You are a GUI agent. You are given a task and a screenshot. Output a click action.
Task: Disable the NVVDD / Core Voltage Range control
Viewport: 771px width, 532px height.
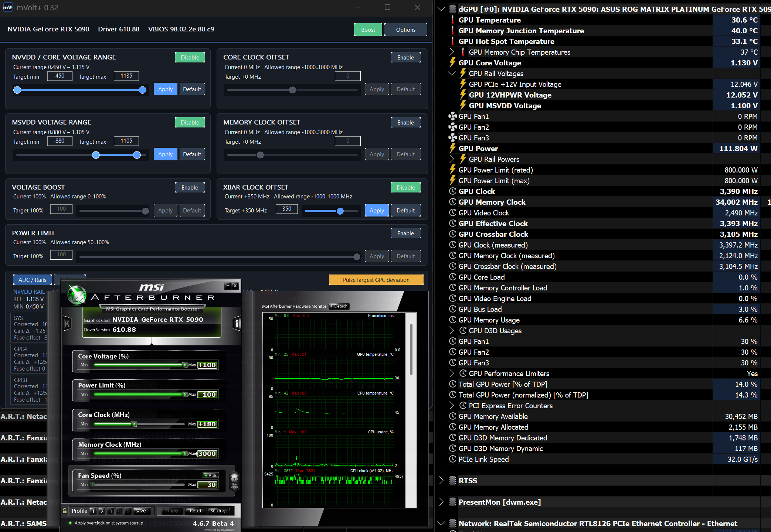click(190, 58)
